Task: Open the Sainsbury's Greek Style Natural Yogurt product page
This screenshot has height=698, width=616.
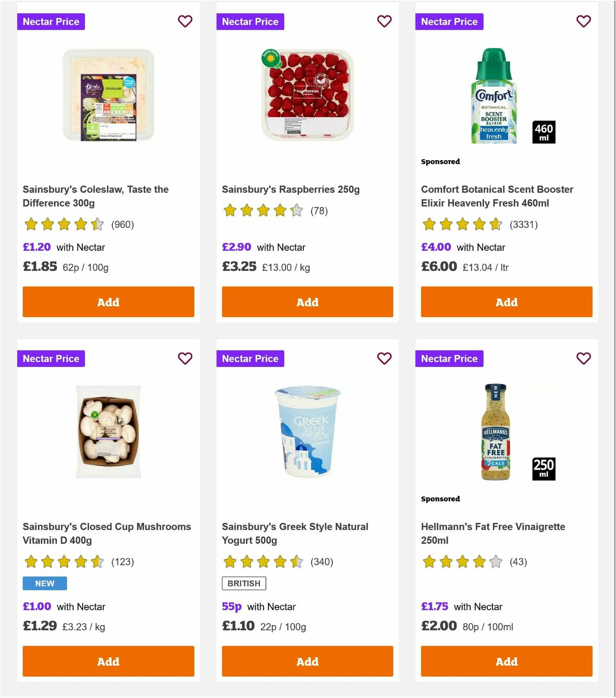Action: pyautogui.click(x=295, y=533)
